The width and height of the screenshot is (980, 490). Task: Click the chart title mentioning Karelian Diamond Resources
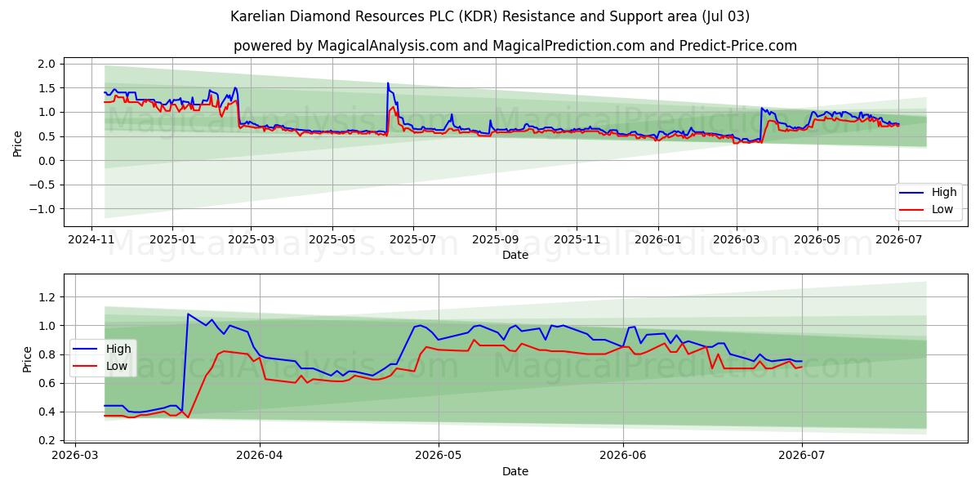point(490,16)
